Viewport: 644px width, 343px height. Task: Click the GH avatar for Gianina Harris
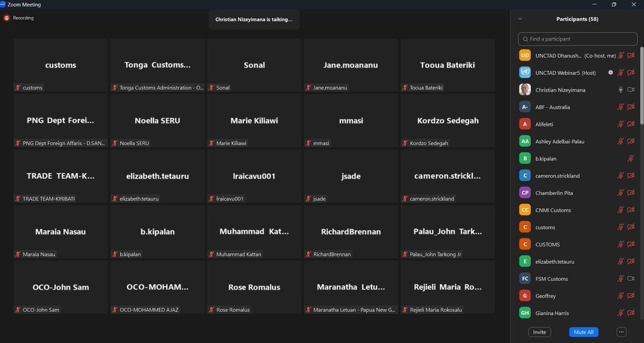click(x=525, y=313)
